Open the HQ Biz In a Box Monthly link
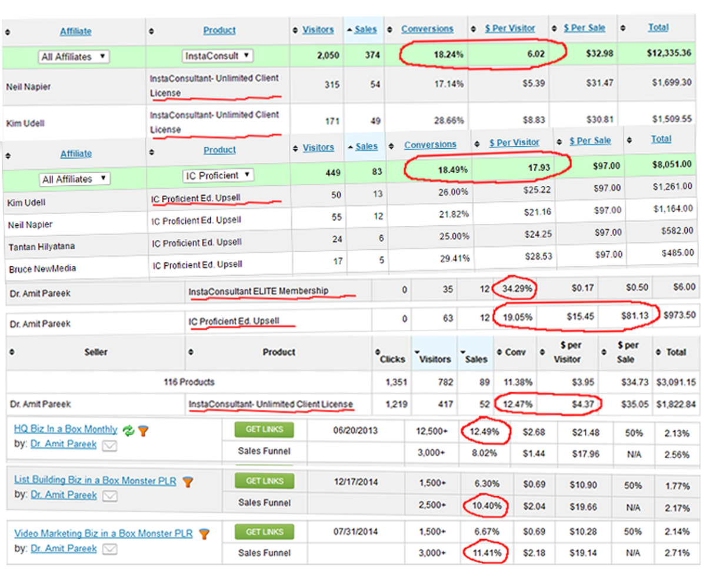Viewport: 706px width, 588px height. (65, 429)
